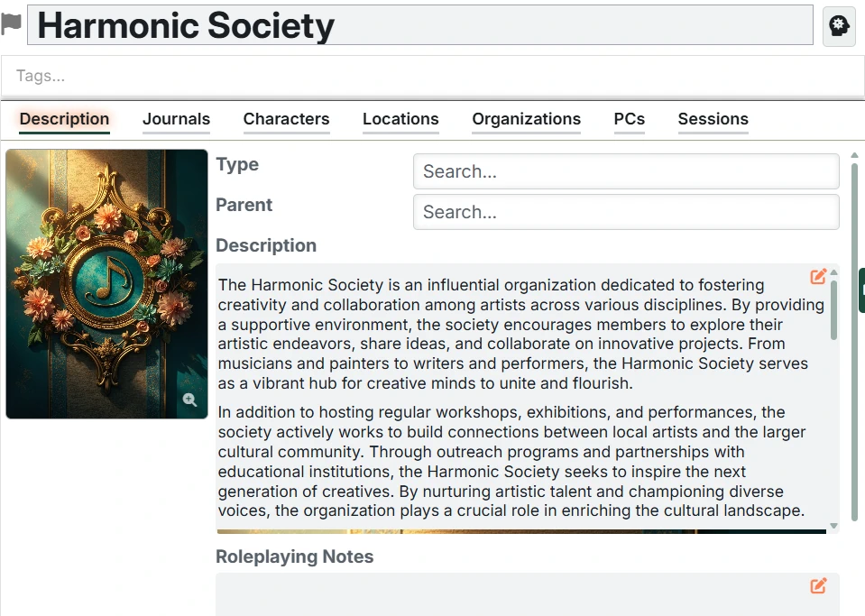Click into the Tags input field
This screenshot has height=616, width=865.
[433, 77]
